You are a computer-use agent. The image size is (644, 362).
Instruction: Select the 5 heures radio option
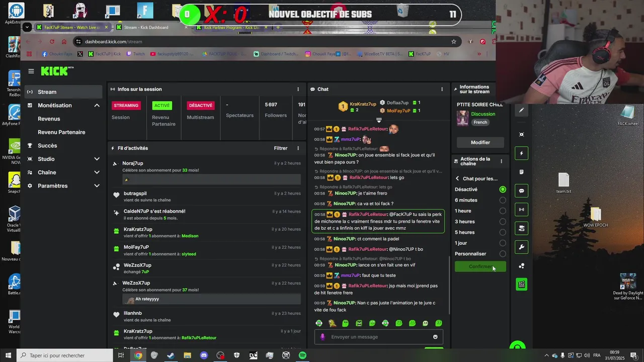click(x=503, y=232)
